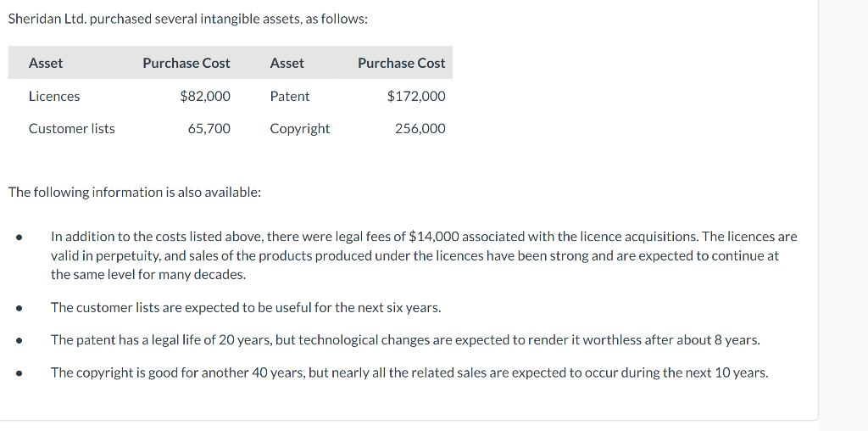Click the Sheridan Ltd. intro sentence
This screenshot has height=431, width=868.
click(188, 19)
